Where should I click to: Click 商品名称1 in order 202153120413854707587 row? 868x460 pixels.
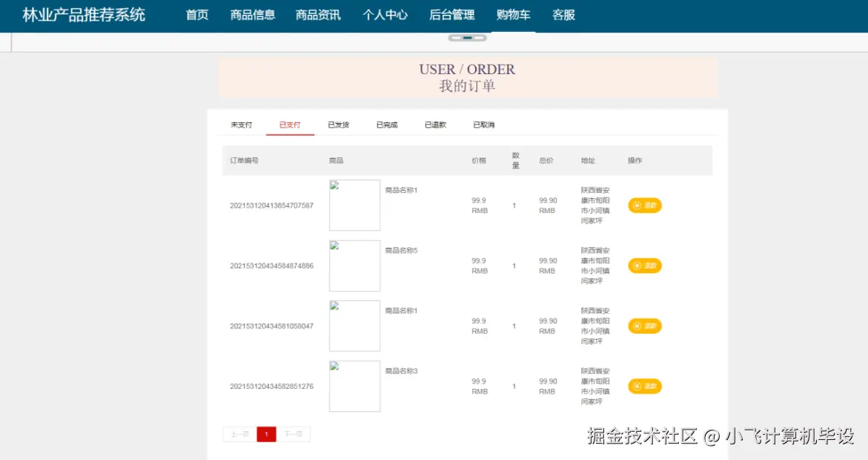tap(401, 190)
